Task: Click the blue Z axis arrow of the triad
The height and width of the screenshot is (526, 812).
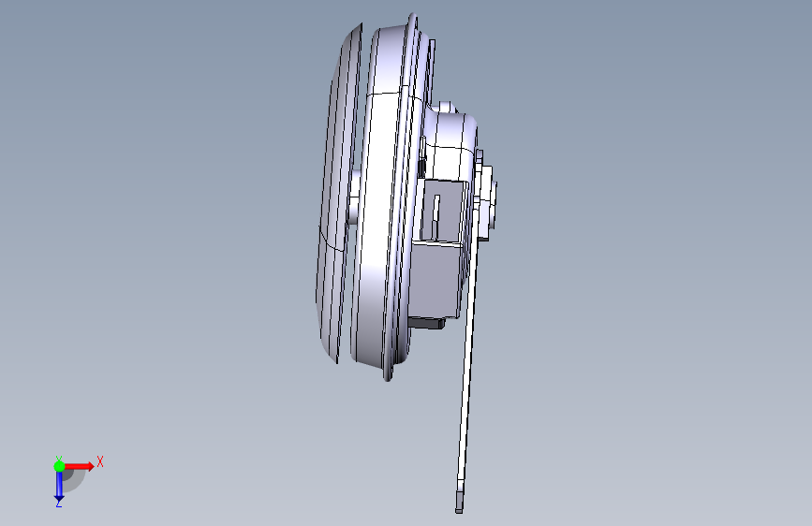Action: point(59,487)
